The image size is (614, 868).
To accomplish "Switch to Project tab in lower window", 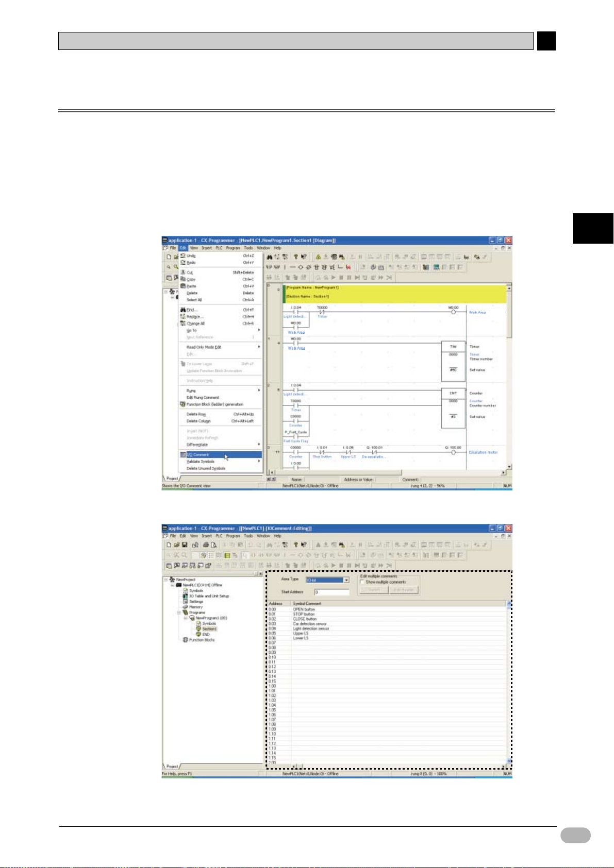I will coord(172,767).
